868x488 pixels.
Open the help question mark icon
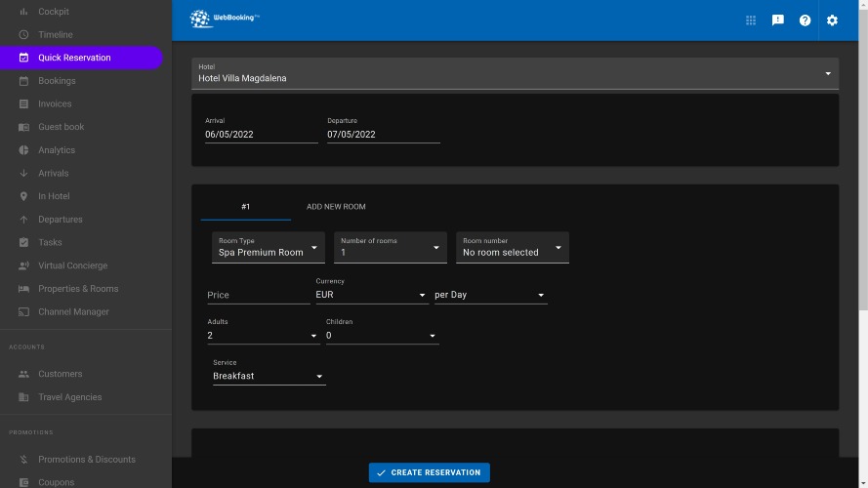(805, 20)
